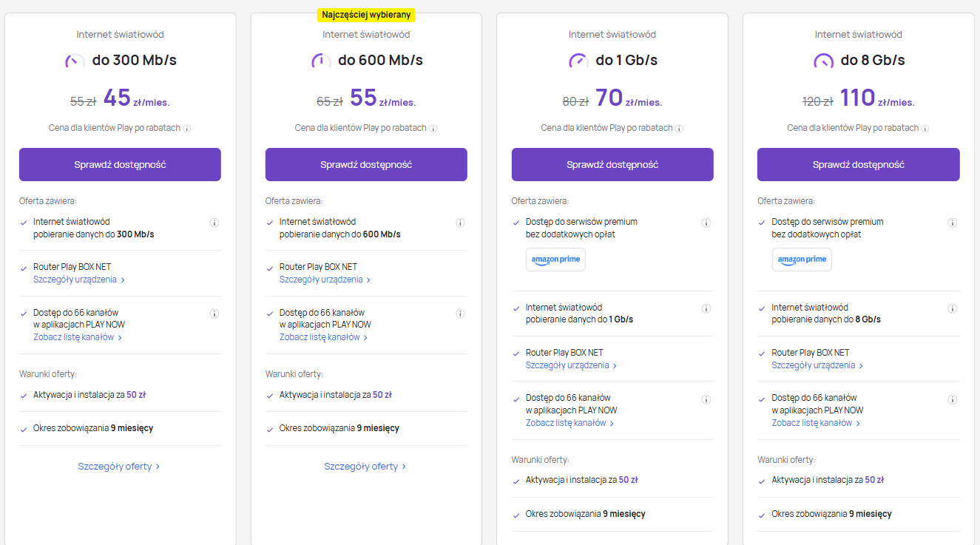
Task: Click the speedometer icon for 300 Mb/s
Action: [75, 61]
